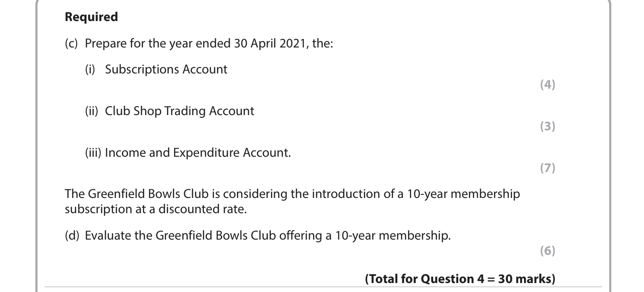The image size is (644, 292).
Task: Click the "Club Shop Trading Account" text
Action: (180, 111)
